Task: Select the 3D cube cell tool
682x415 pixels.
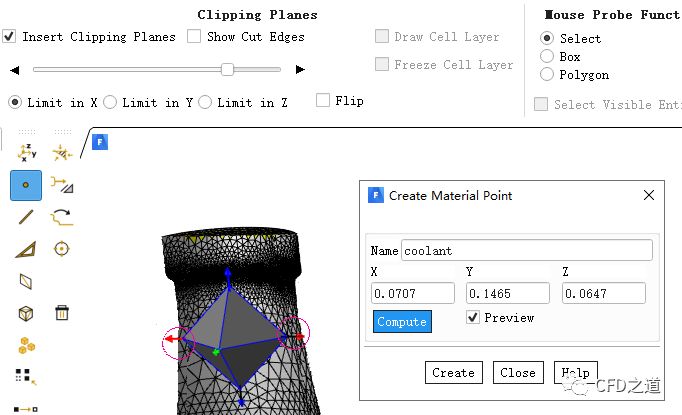Action: pyautogui.click(x=26, y=313)
